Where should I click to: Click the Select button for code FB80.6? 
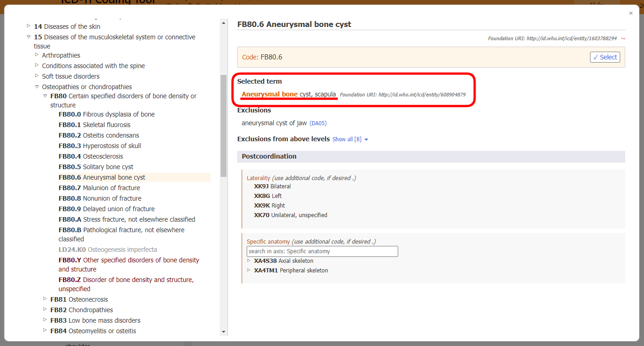click(x=605, y=57)
